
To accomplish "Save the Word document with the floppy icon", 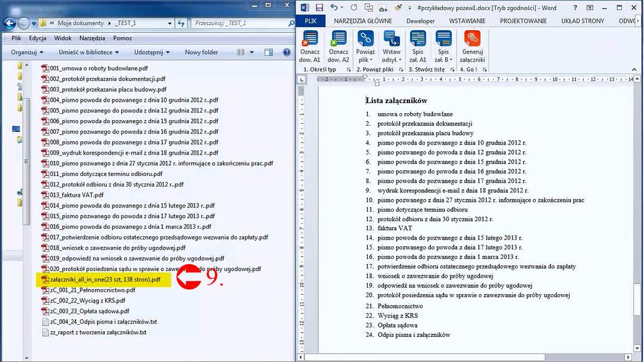I will tap(319, 8).
